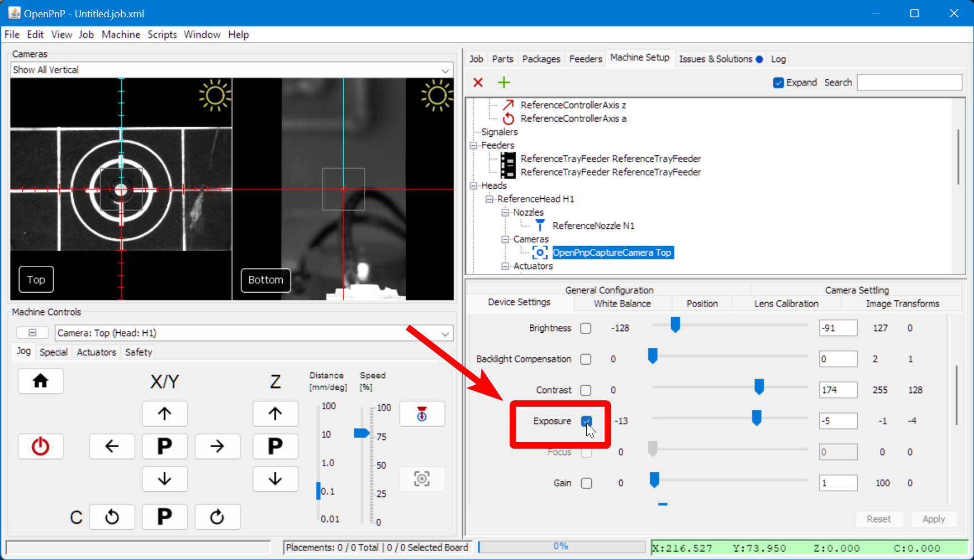The width and height of the screenshot is (974, 560).
Task: Jog Z axis up with the arrow button
Action: [x=275, y=414]
